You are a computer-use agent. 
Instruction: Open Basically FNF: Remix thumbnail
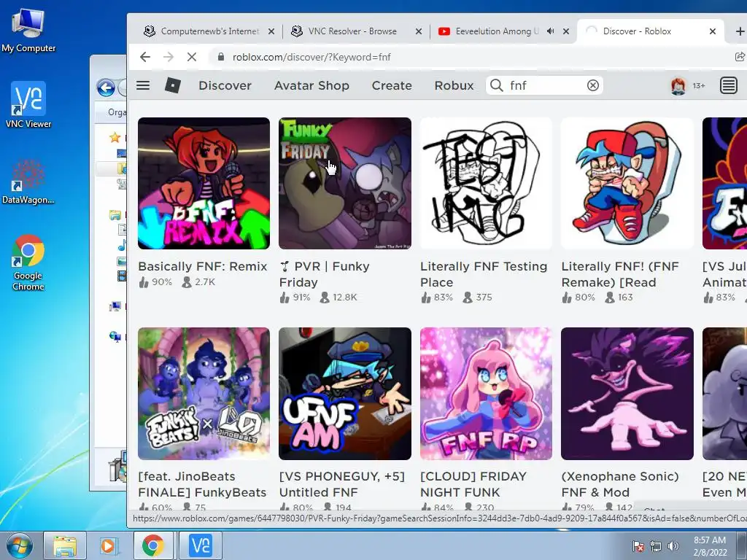tap(204, 183)
